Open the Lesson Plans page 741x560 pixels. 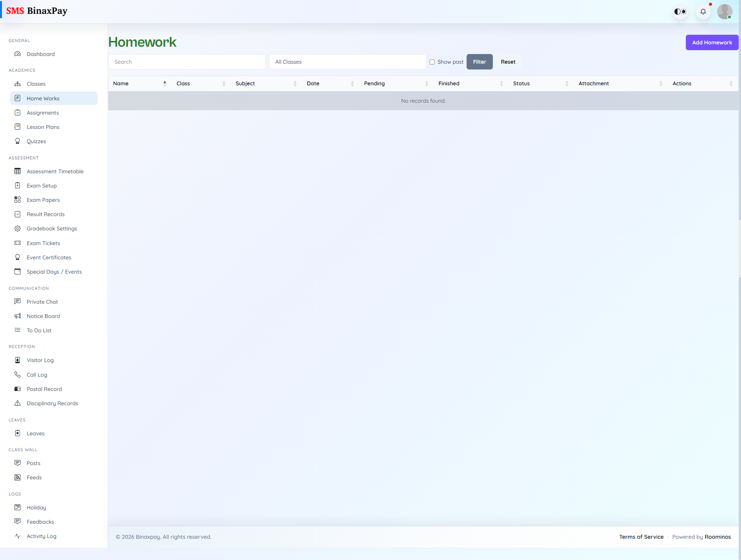tap(43, 127)
